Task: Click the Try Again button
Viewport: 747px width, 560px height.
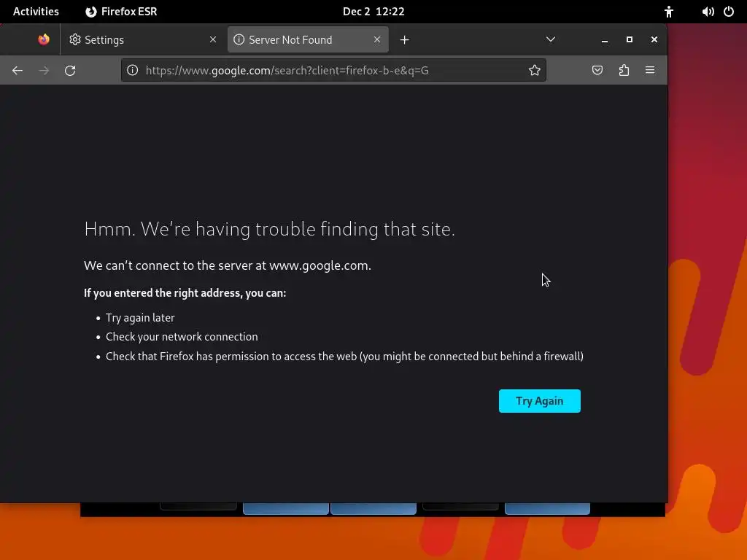Action: pos(539,401)
